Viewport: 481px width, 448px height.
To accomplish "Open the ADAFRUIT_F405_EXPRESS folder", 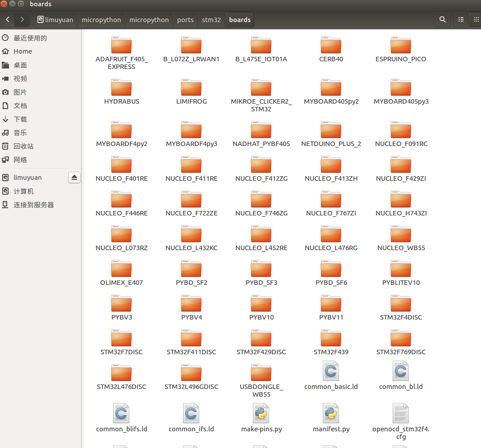I will [121, 54].
